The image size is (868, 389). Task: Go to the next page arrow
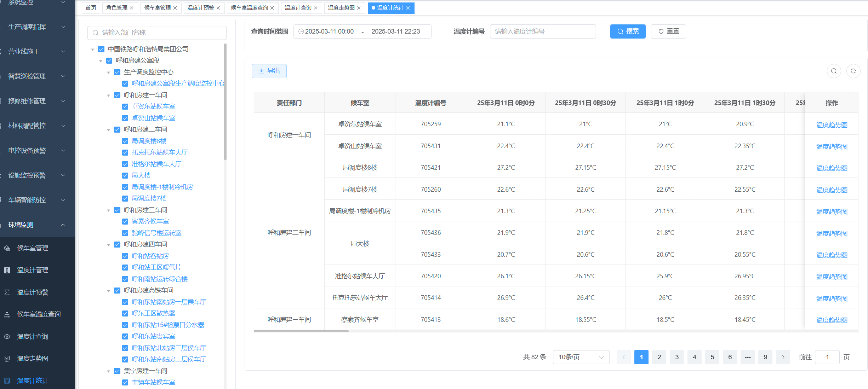(x=783, y=357)
